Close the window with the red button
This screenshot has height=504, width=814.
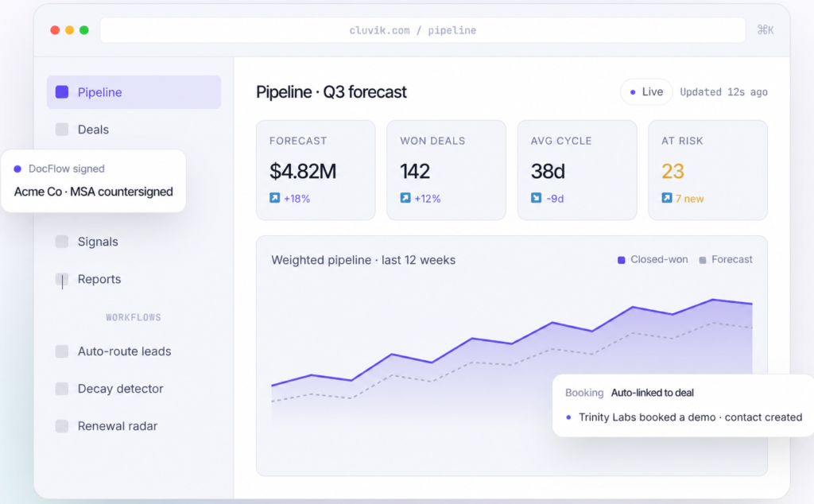(55, 30)
